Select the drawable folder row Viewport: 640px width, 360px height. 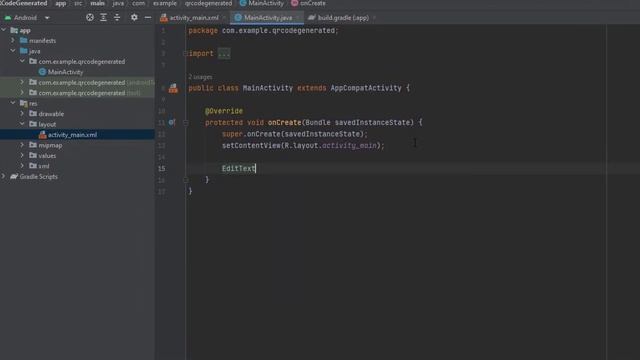[77, 113]
